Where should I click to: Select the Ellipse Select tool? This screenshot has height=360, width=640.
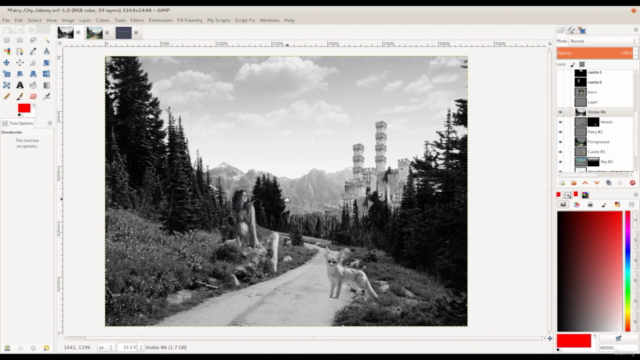(x=20, y=40)
